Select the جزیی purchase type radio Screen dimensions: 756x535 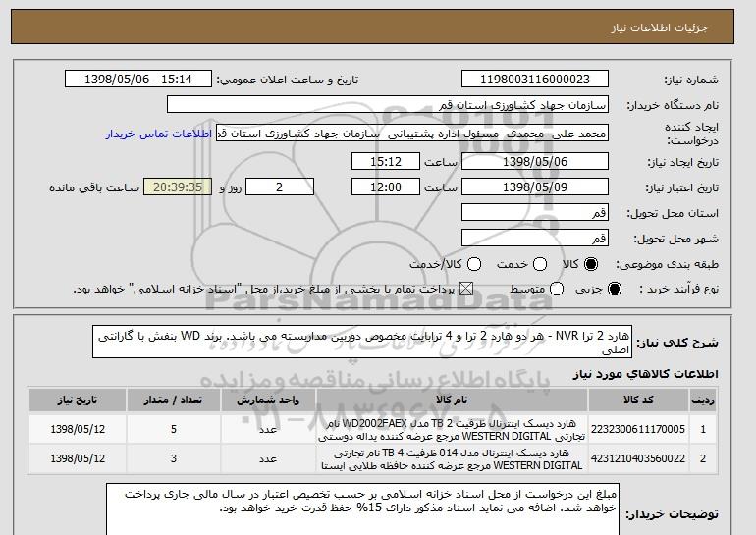pos(615,290)
